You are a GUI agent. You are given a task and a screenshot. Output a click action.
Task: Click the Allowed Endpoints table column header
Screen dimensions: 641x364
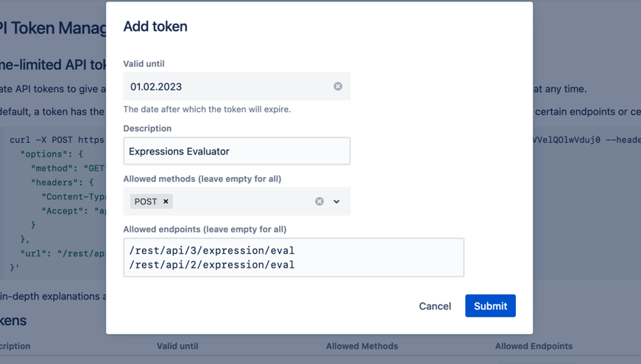(534, 346)
